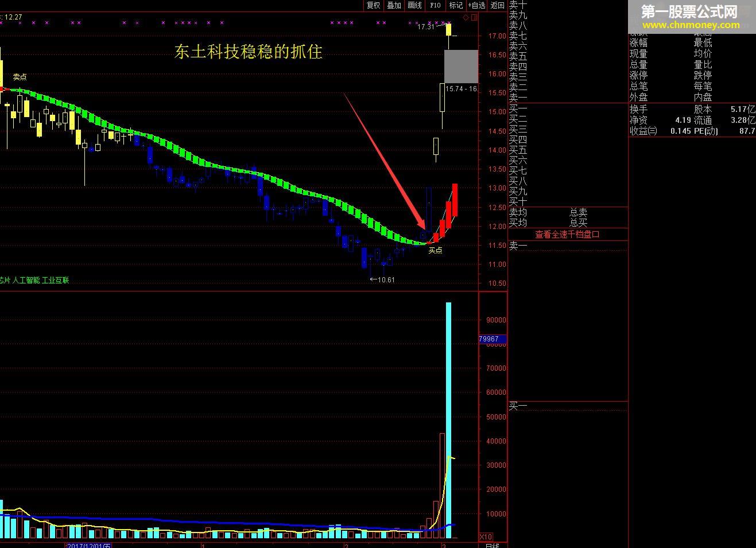The image size is (756, 548).
Task: Click the 12.00 price axis label
Action: coord(497,226)
